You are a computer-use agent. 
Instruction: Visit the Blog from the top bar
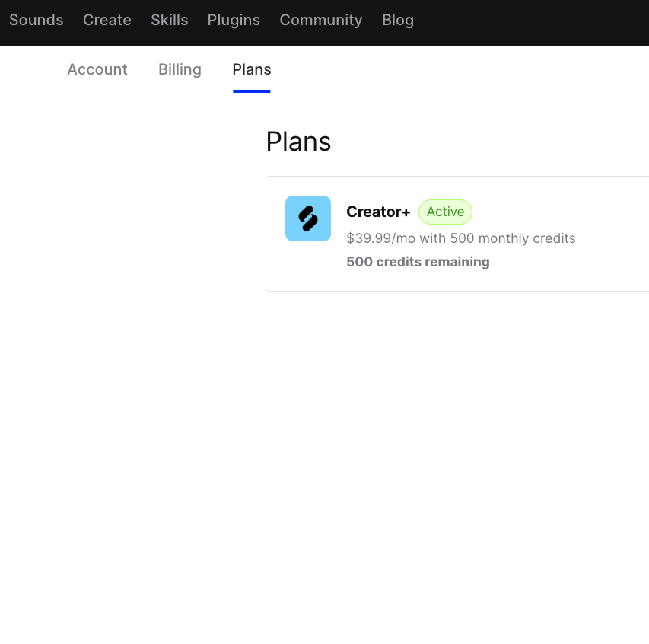pos(398,20)
